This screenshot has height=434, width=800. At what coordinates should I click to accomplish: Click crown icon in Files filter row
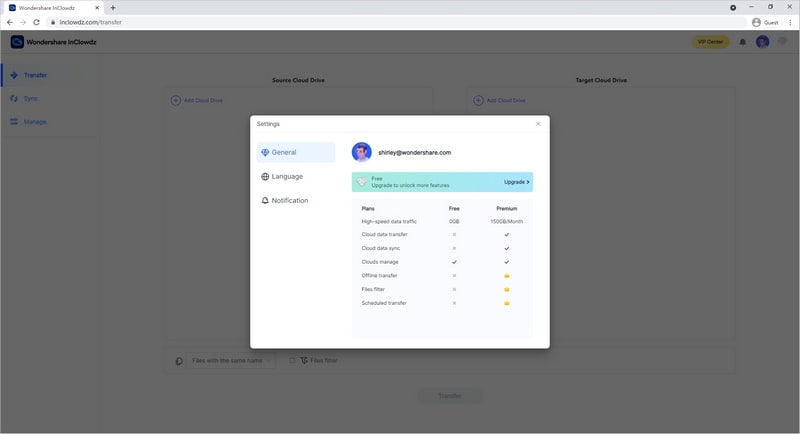(x=507, y=290)
